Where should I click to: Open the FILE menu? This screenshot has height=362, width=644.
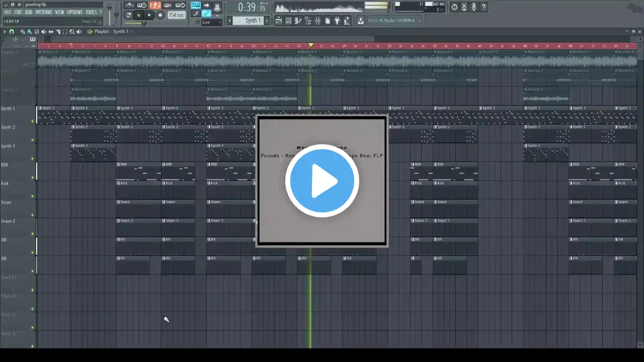click(x=8, y=12)
